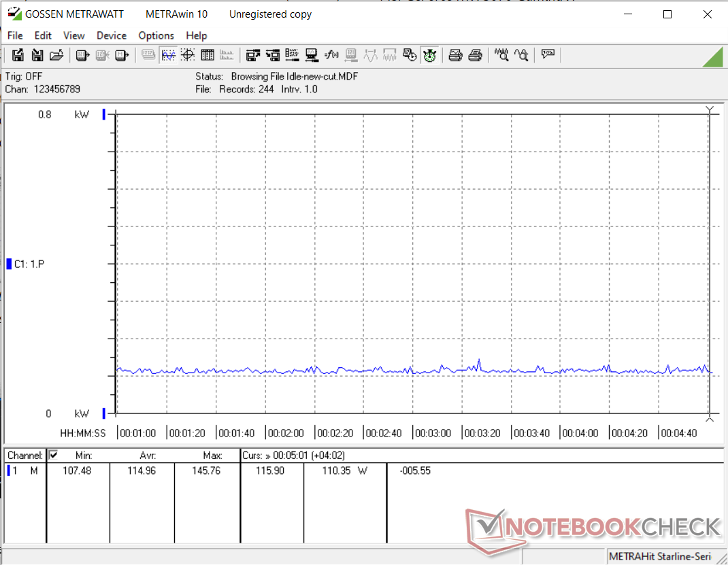Click the green stopwatch icon
Image resolution: width=728 pixels, height=565 pixels.
point(429,55)
